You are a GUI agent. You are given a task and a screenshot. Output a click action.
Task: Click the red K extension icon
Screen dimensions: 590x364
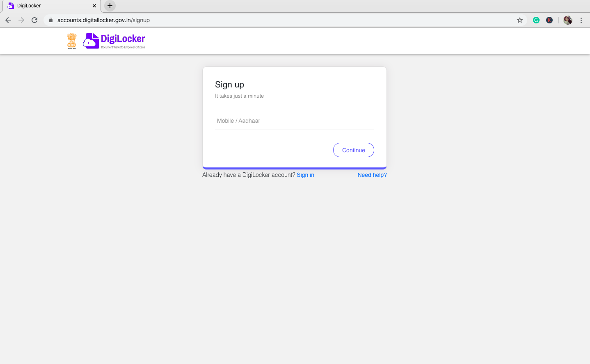pyautogui.click(x=549, y=20)
